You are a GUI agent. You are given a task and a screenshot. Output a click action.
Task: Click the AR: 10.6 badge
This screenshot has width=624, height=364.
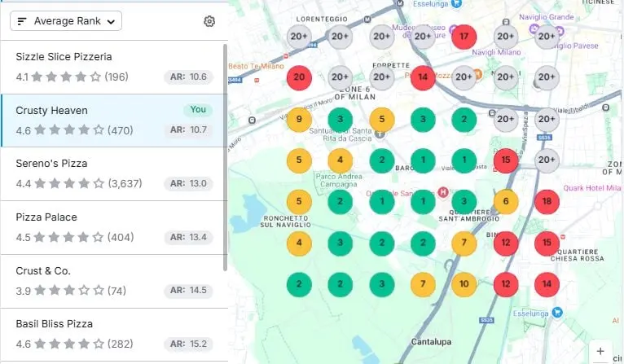coord(188,77)
